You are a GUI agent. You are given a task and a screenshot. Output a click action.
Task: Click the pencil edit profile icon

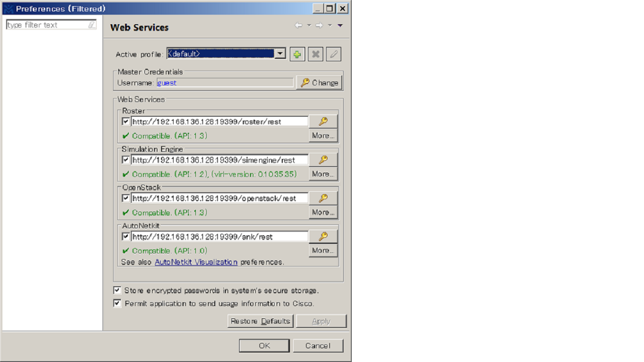(x=334, y=54)
